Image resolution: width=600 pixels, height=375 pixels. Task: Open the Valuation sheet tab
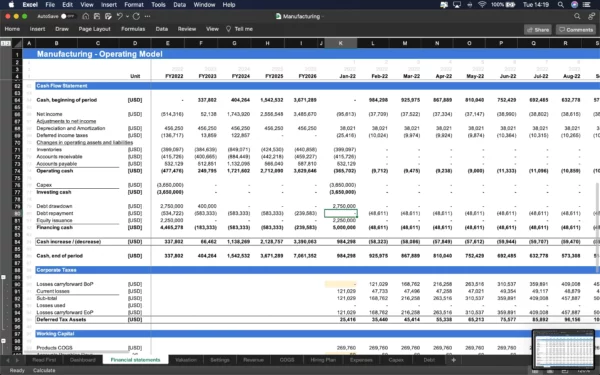pyautogui.click(x=186, y=360)
